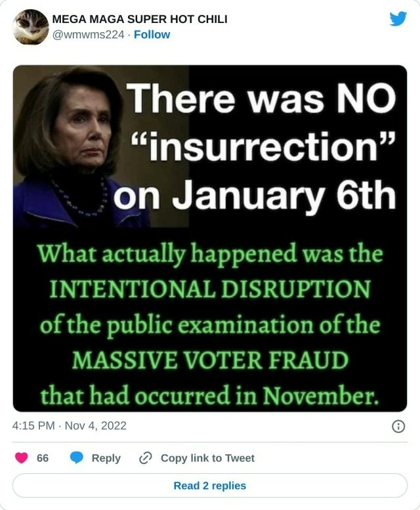Click the 66 likes count

(x=43, y=458)
